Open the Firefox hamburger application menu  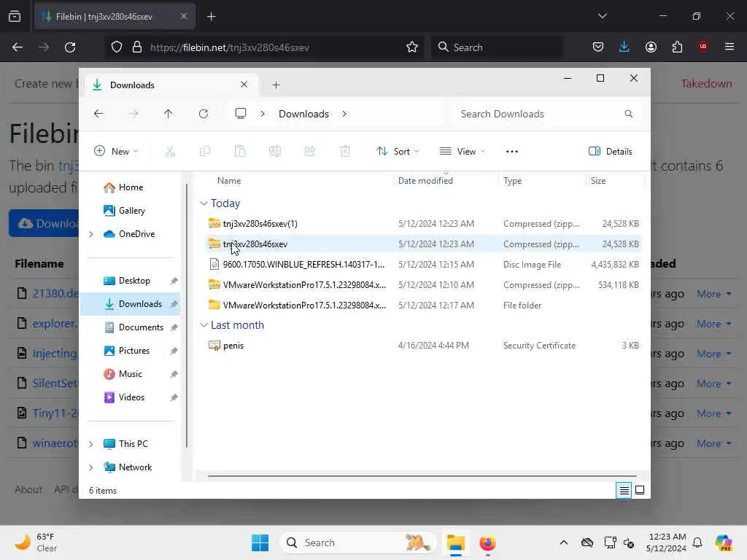(729, 47)
